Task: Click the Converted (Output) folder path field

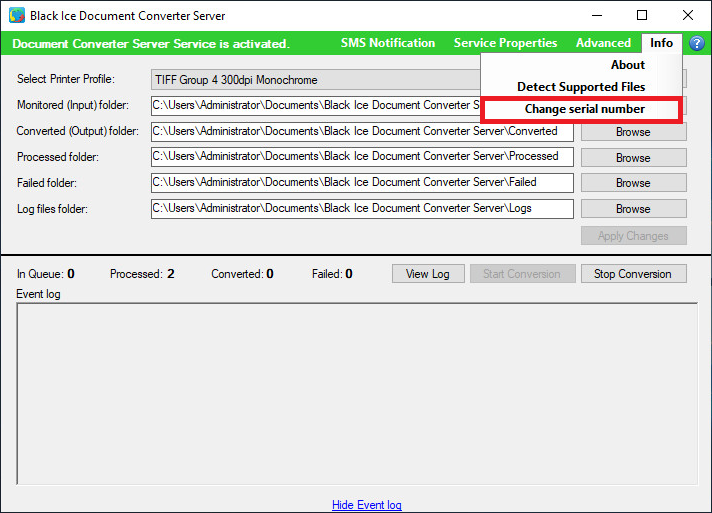Action: point(362,131)
